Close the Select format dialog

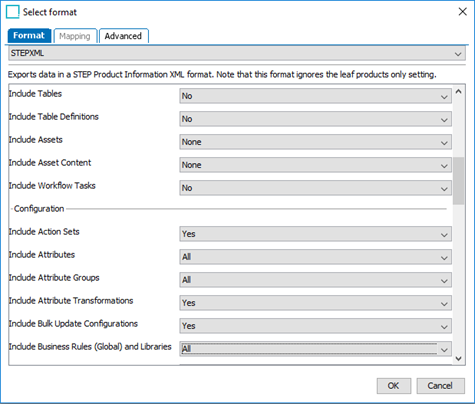coord(462,12)
